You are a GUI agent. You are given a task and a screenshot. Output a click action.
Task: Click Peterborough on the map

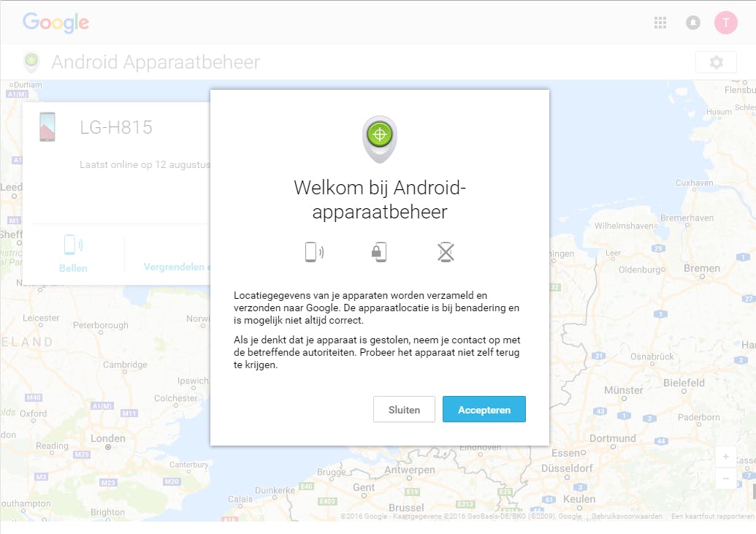[101, 325]
